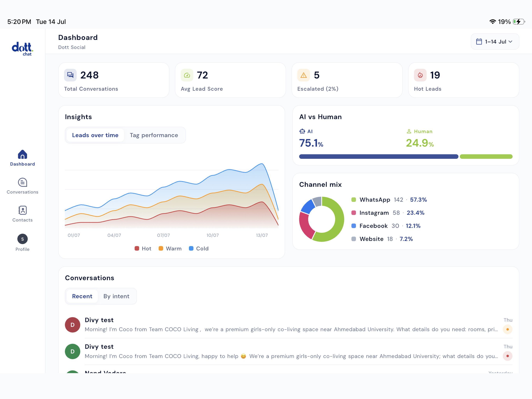Screen dimensions: 532x399
Task: Click the Instagram pink legend swatch
Action: pyautogui.click(x=354, y=213)
